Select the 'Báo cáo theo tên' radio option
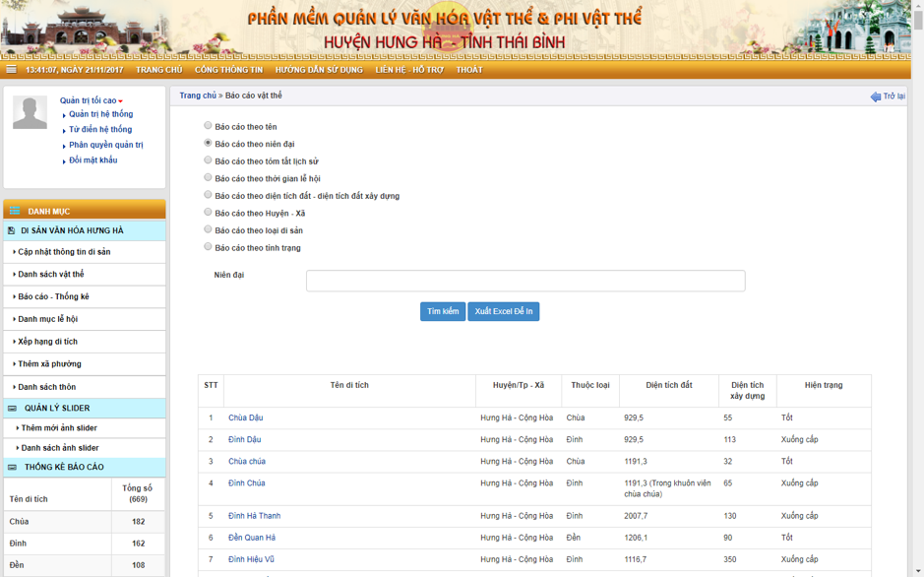Screen dimensions: 924x577 [208, 126]
